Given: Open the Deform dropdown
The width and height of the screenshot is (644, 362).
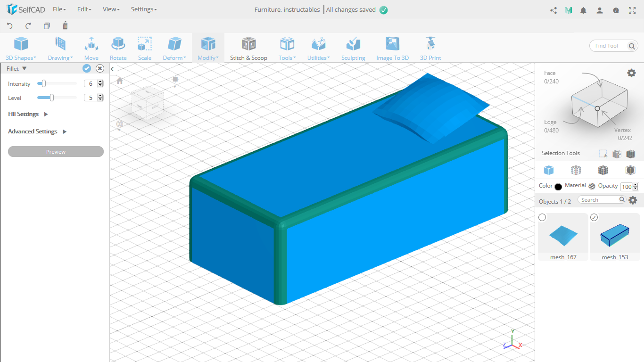Looking at the screenshot, I should (174, 49).
